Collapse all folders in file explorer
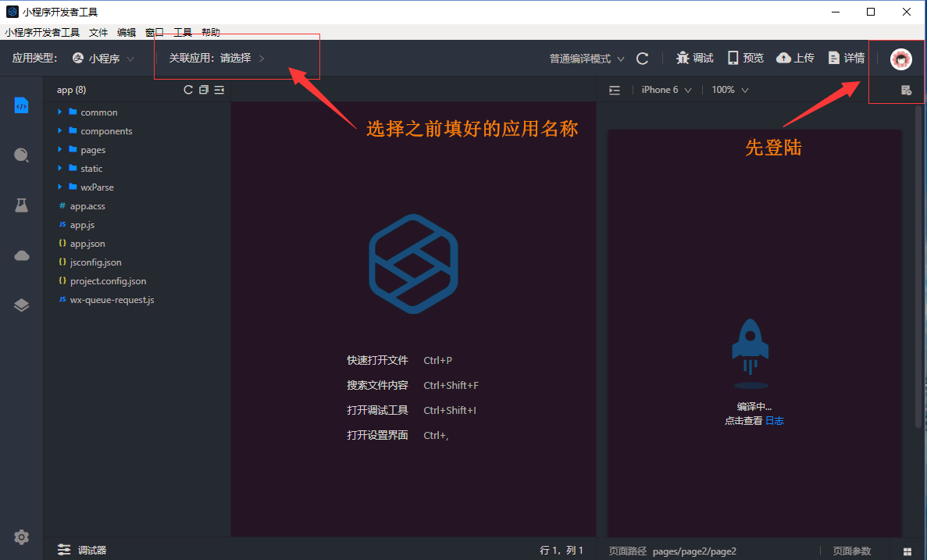Image resolution: width=927 pixels, height=560 pixels. [204, 90]
